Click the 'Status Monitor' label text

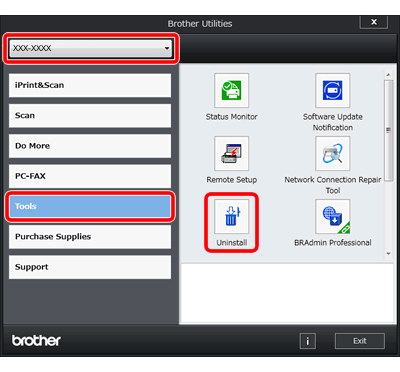[x=232, y=117]
